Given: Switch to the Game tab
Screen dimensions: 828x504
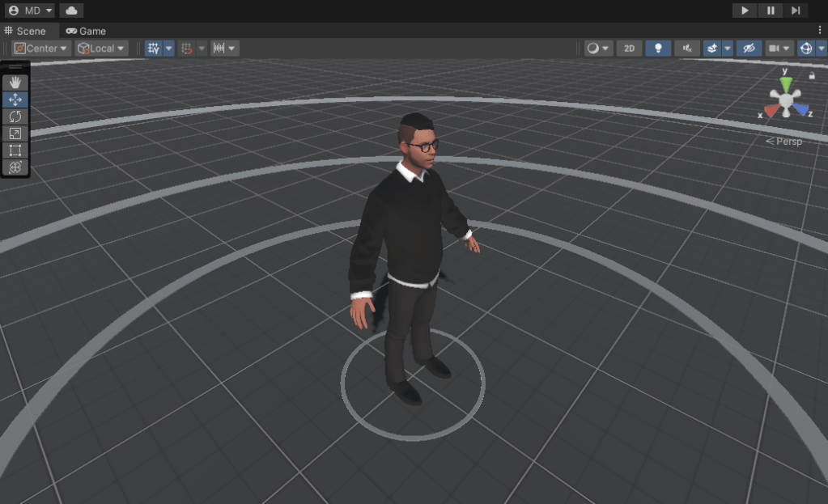Looking at the screenshot, I should coord(86,31).
